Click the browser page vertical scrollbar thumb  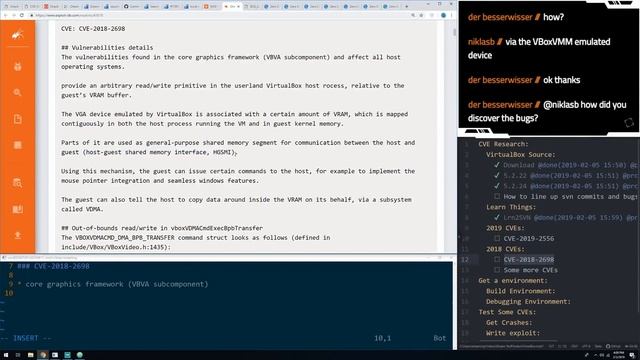(454, 32)
